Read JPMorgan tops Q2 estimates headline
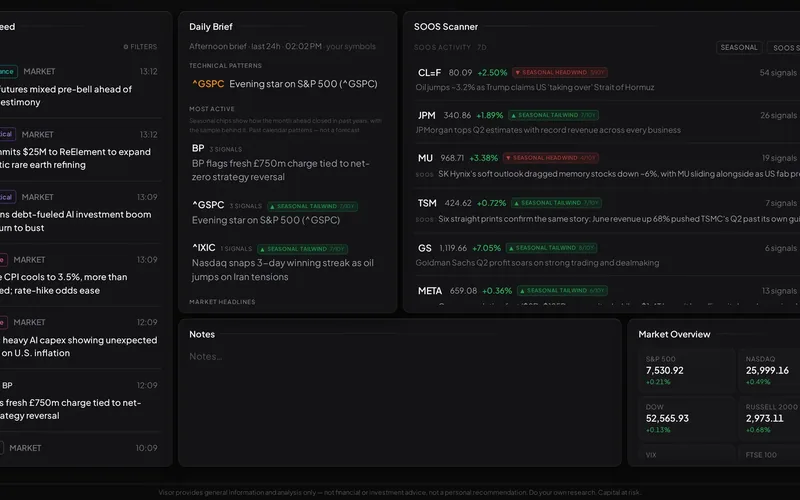The height and width of the screenshot is (500, 800). [548, 130]
